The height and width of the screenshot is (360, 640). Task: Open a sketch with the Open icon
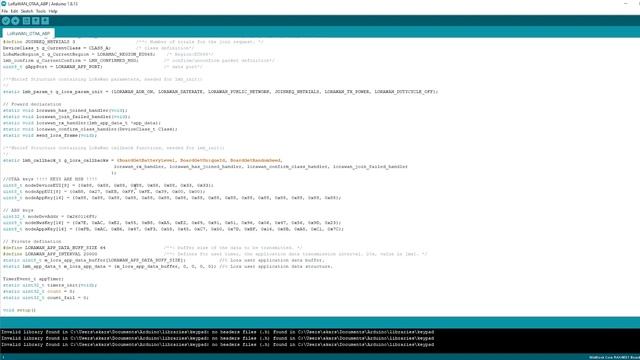[36, 21]
